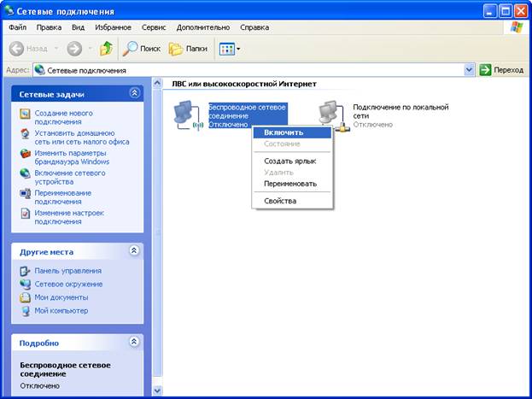Expand the address bar dropdown
This screenshot has height=399, width=532.
[469, 70]
